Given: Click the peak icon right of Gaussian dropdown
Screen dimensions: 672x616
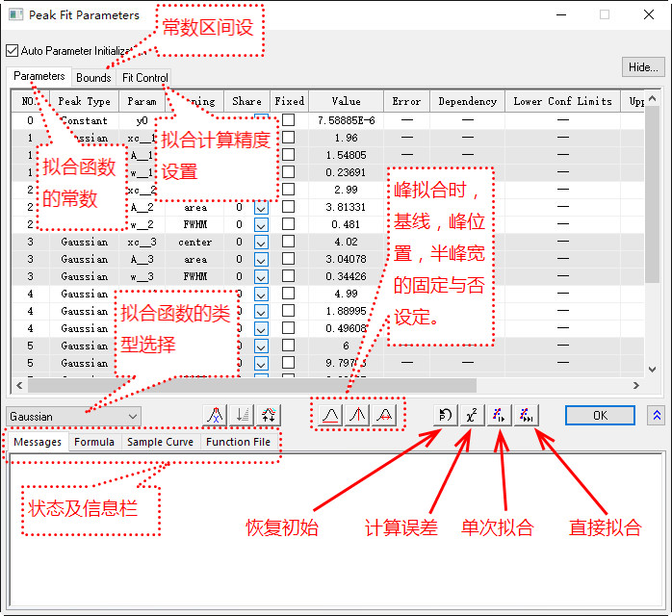Looking at the screenshot, I should click(216, 415).
